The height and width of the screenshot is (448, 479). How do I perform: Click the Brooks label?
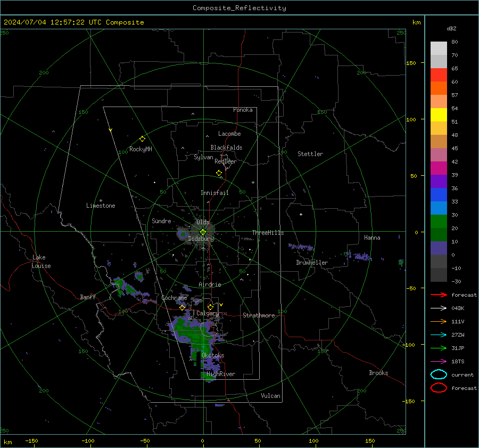[x=378, y=373]
